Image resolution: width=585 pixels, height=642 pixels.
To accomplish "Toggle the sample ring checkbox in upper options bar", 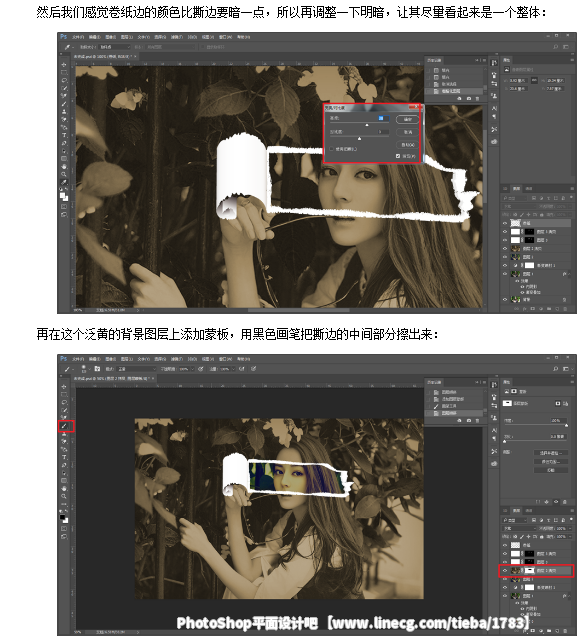I will point(202,47).
